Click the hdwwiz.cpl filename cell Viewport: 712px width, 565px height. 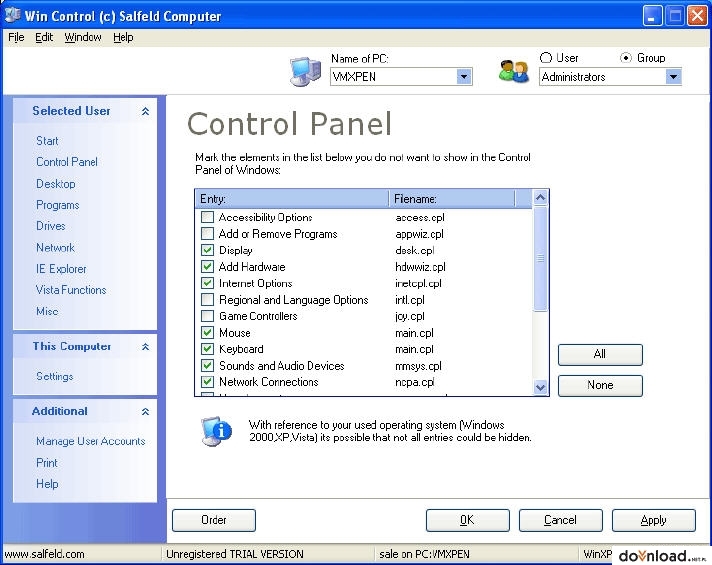tap(420, 267)
